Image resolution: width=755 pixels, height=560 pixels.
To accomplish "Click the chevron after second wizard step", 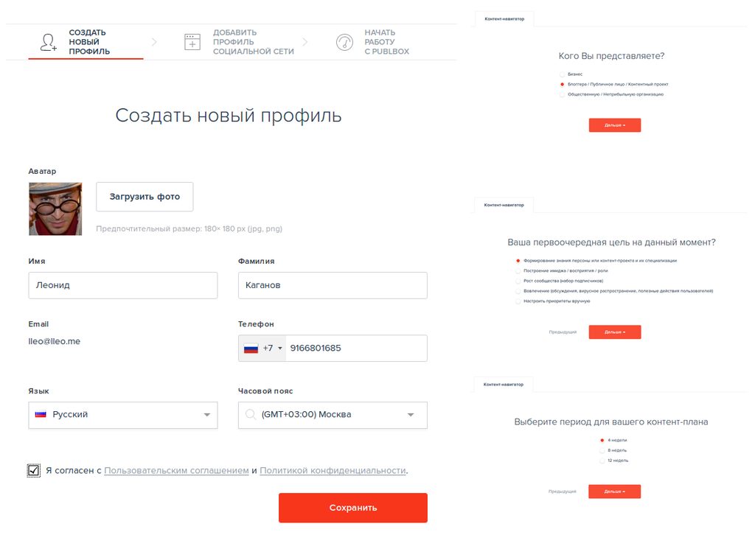I will (305, 42).
